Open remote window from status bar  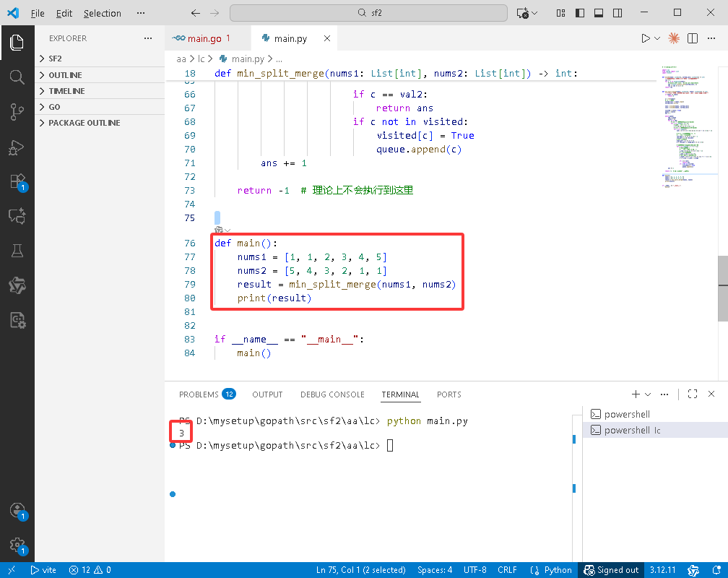pos(12,570)
